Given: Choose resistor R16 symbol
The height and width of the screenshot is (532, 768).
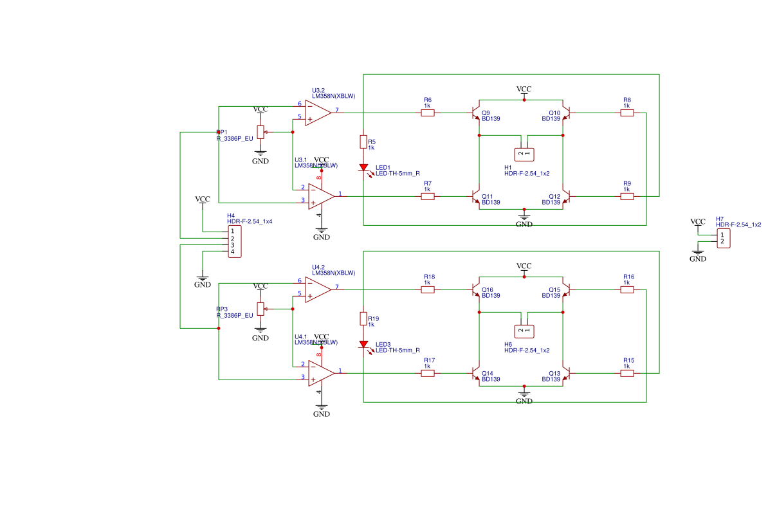Looking at the screenshot, I should (x=627, y=290).
